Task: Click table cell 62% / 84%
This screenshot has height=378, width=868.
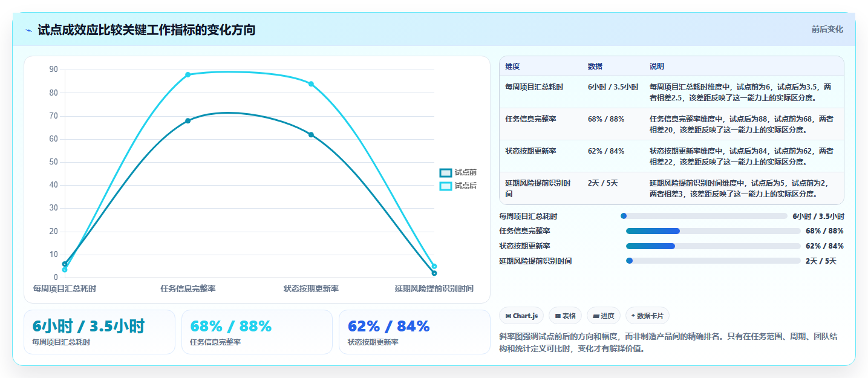Action: tap(606, 151)
